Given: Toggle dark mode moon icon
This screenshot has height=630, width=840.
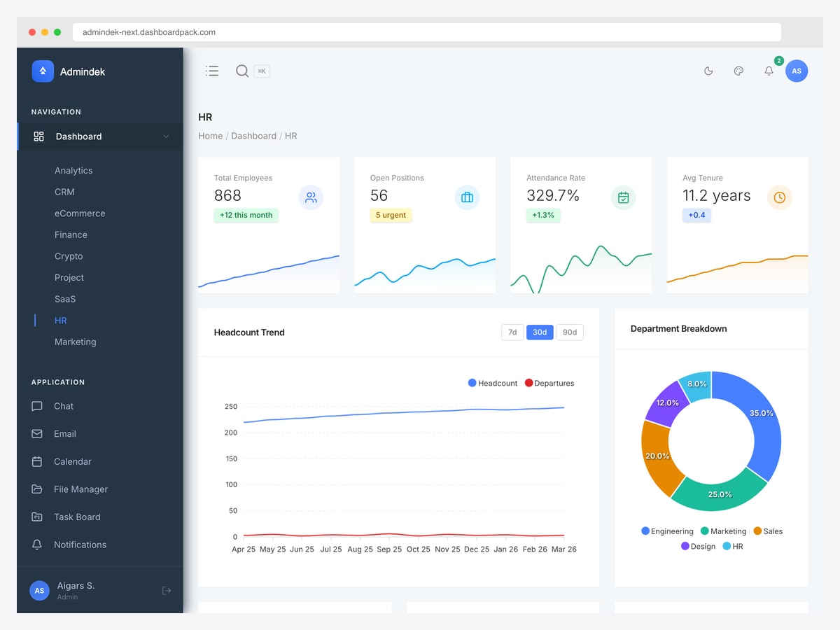Looking at the screenshot, I should [708, 71].
